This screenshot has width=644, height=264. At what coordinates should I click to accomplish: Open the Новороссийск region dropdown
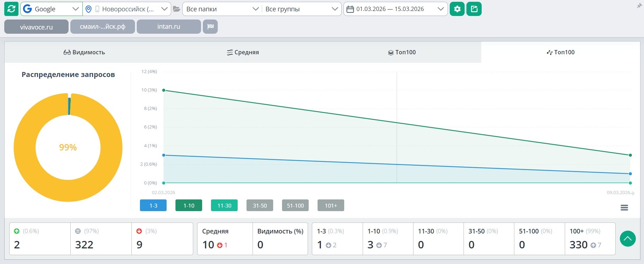[x=127, y=9]
